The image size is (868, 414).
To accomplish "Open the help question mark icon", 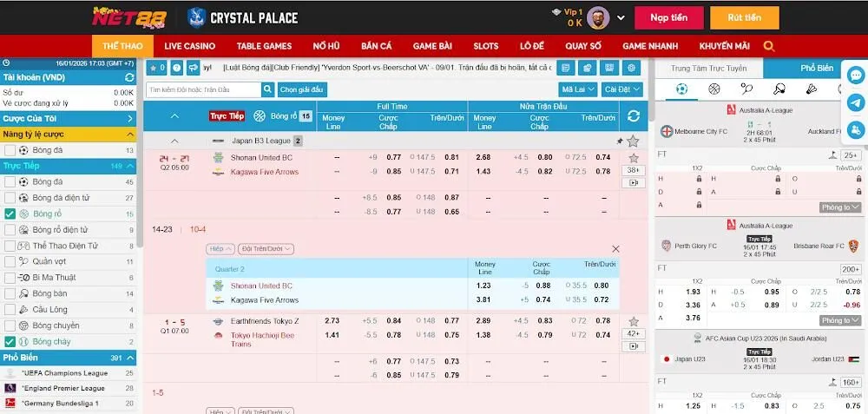I will click(176, 68).
